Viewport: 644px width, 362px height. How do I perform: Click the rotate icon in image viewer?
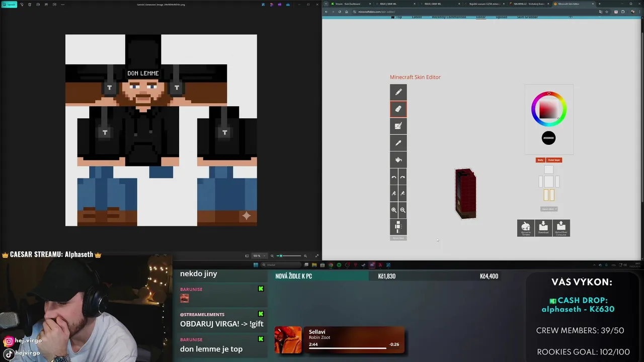tap(22, 5)
